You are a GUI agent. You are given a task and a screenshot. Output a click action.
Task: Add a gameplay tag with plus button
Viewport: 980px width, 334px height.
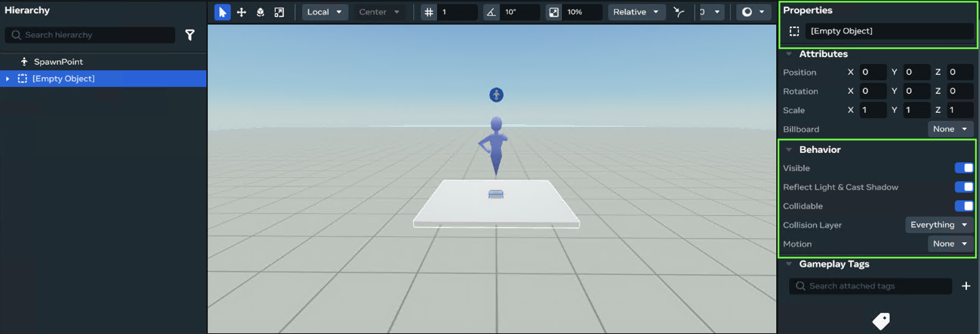click(x=965, y=286)
